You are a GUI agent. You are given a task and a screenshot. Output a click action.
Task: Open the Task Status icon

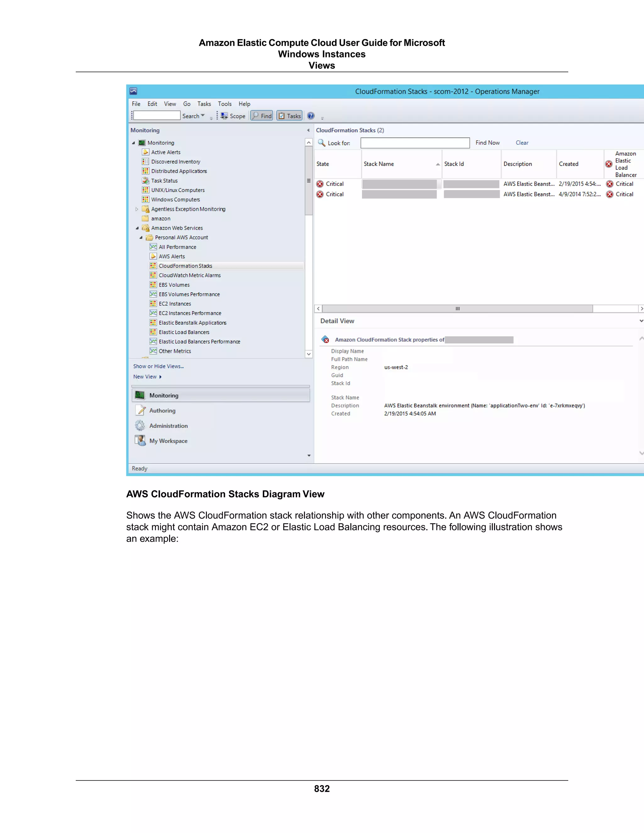point(145,180)
